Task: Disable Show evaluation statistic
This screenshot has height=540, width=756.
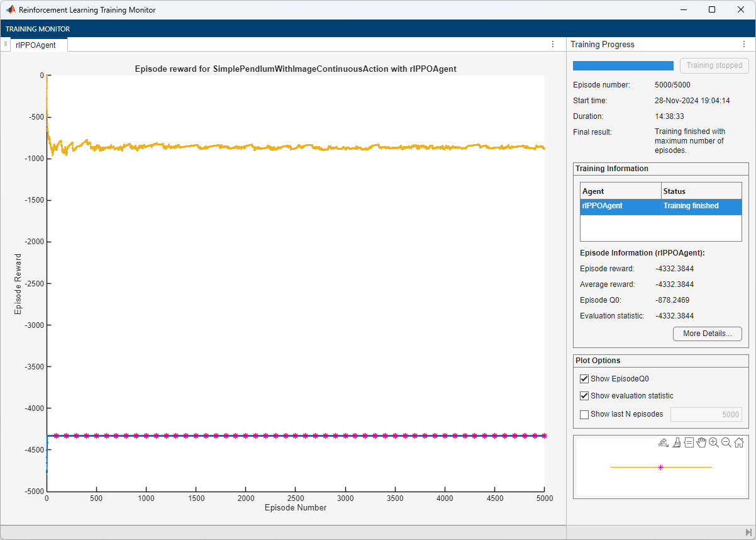Action: [x=584, y=396]
